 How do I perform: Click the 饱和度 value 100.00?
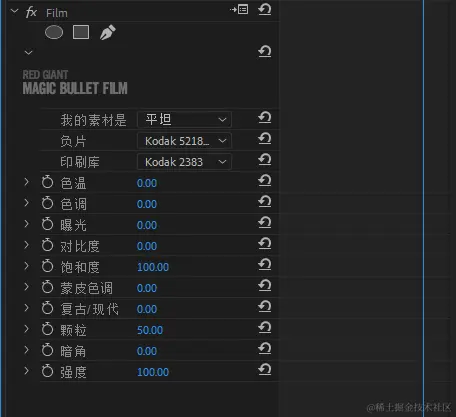pos(153,267)
